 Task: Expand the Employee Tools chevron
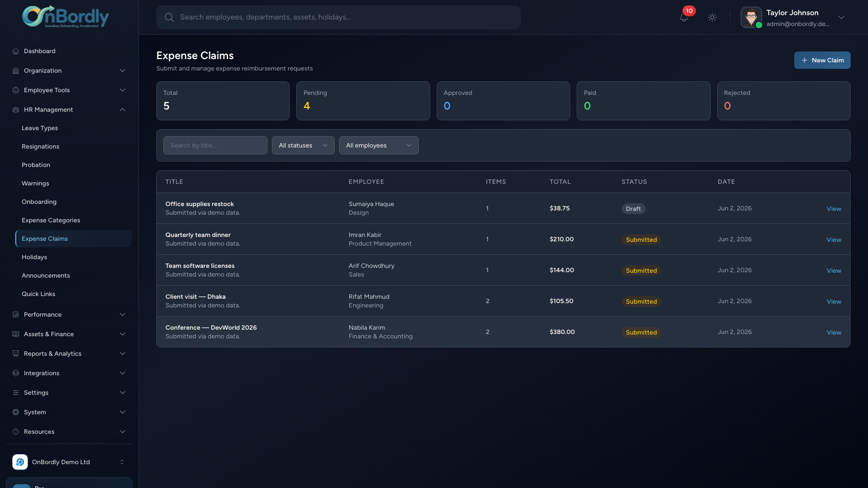pos(123,90)
